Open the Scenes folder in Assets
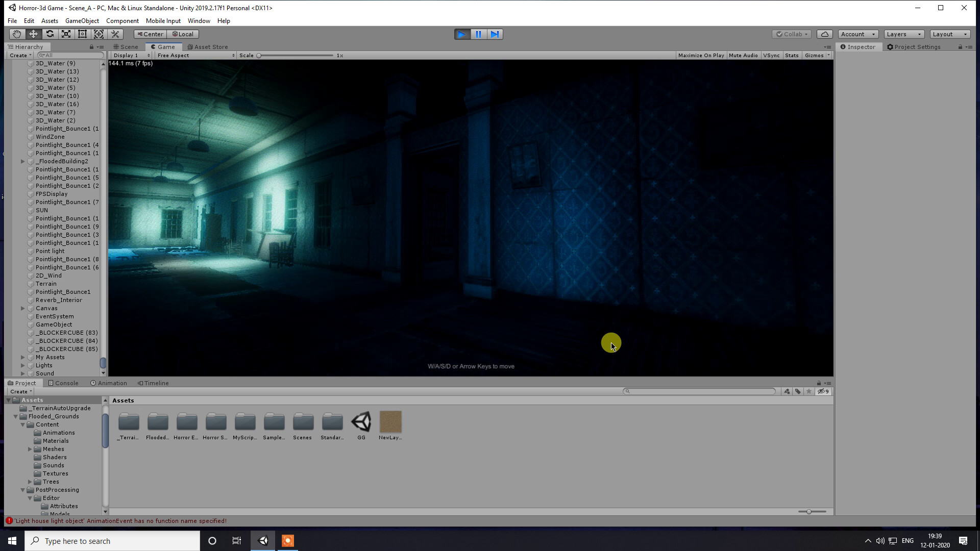The height and width of the screenshot is (551, 980). pos(303,426)
